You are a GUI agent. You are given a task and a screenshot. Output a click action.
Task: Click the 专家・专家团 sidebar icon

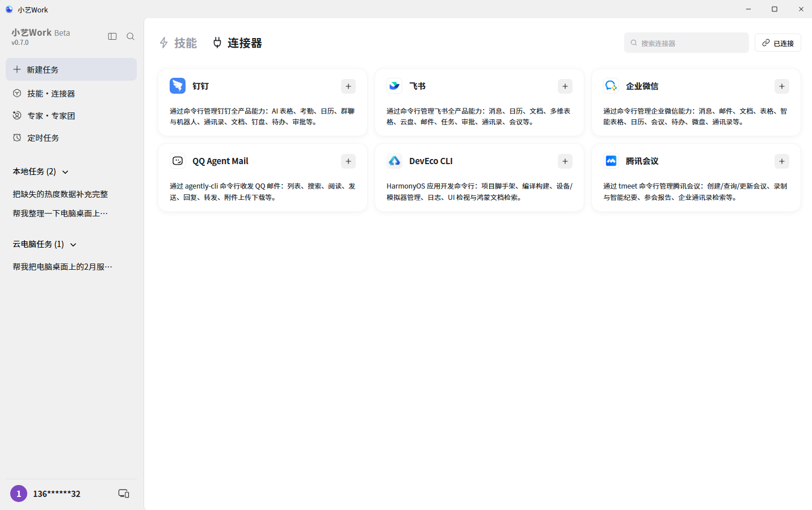click(17, 115)
